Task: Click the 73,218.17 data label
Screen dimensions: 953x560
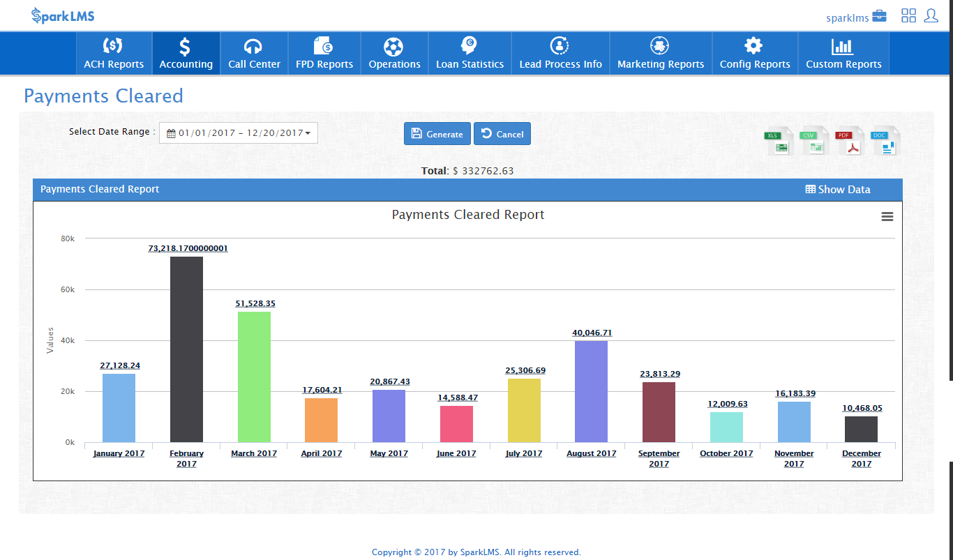Action: tap(188, 248)
